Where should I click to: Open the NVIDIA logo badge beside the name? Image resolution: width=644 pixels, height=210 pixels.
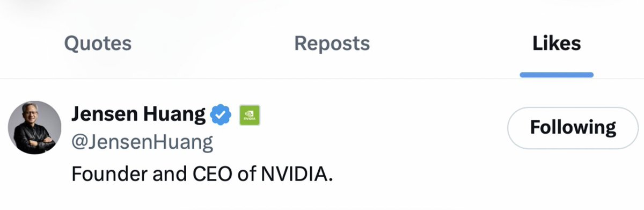click(x=249, y=115)
